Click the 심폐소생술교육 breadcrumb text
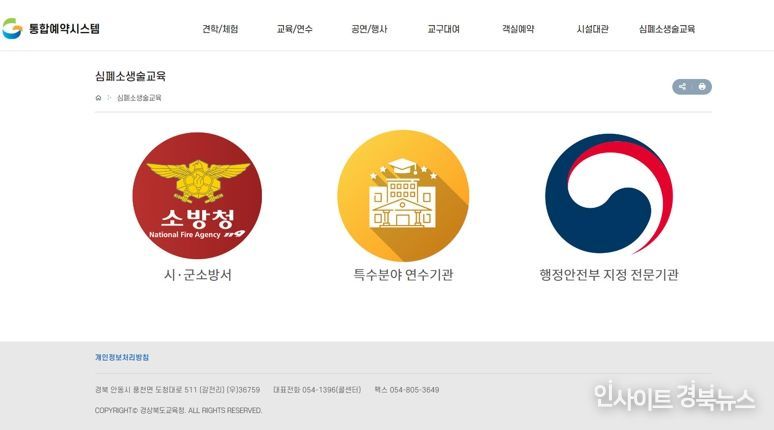 pos(139,98)
